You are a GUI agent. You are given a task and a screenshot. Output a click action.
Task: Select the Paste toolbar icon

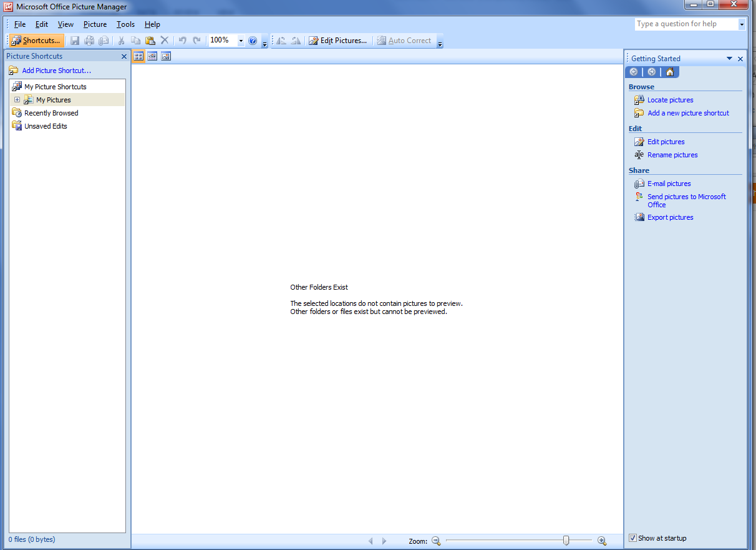pyautogui.click(x=150, y=40)
